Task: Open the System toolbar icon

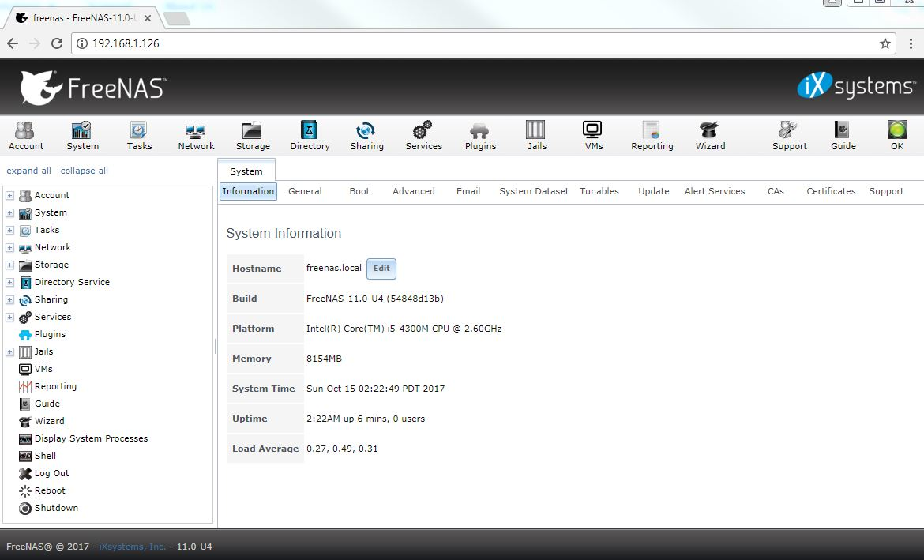Action: pyautogui.click(x=82, y=136)
